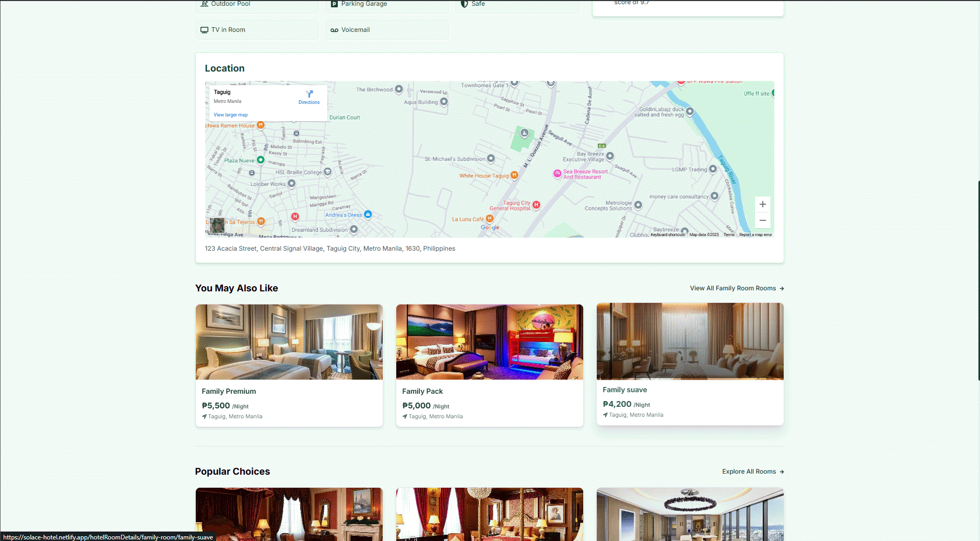Click Bay Breeze Executive Village pin

coord(610,156)
